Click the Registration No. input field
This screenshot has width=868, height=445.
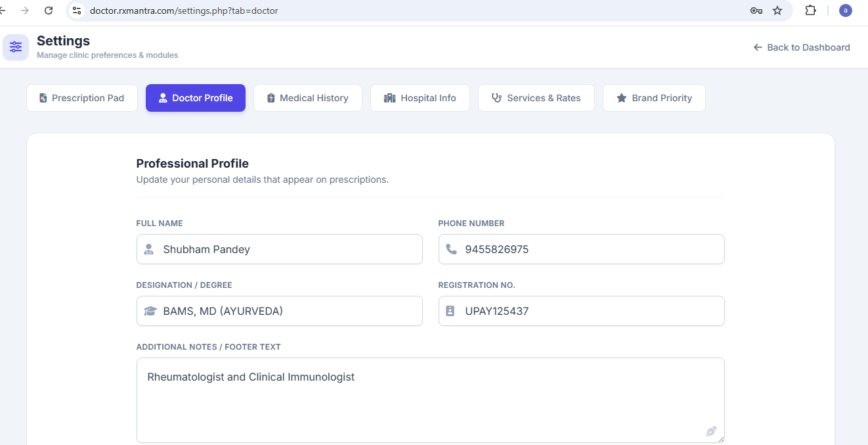pos(591,311)
